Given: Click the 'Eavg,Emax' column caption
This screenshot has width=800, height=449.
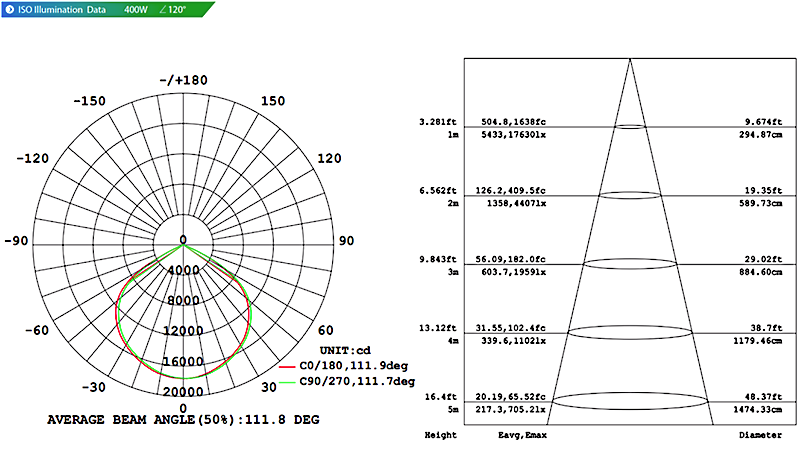Looking at the screenshot, I should (522, 435).
